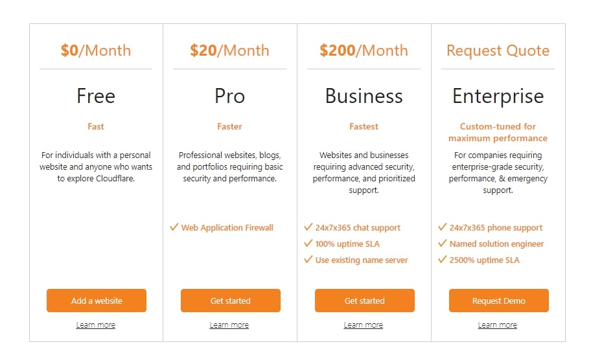Image resolution: width=591 pixels, height=364 pixels.
Task: Select the $200/Month price heading
Action: pyautogui.click(x=364, y=51)
